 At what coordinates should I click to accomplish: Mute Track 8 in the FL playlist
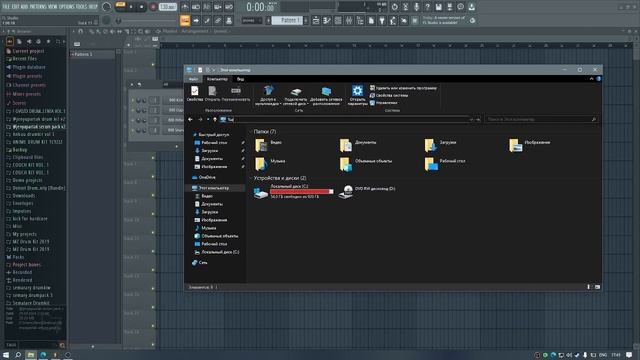point(153,195)
